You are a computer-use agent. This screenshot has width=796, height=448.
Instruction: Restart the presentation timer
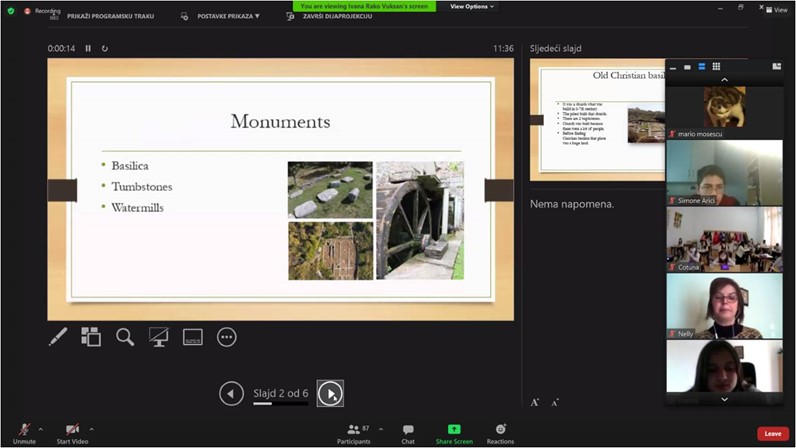[x=105, y=48]
